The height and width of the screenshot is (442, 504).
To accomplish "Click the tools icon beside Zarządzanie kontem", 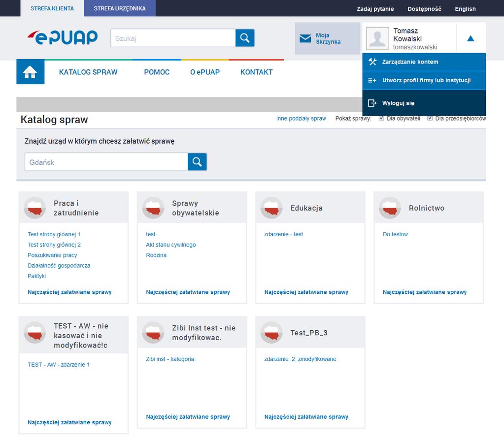I will pyautogui.click(x=372, y=62).
